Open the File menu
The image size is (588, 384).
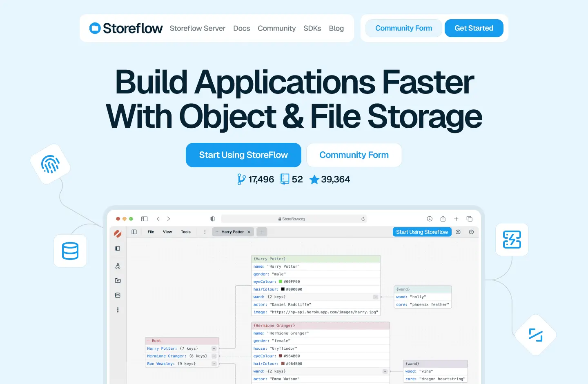click(x=151, y=232)
